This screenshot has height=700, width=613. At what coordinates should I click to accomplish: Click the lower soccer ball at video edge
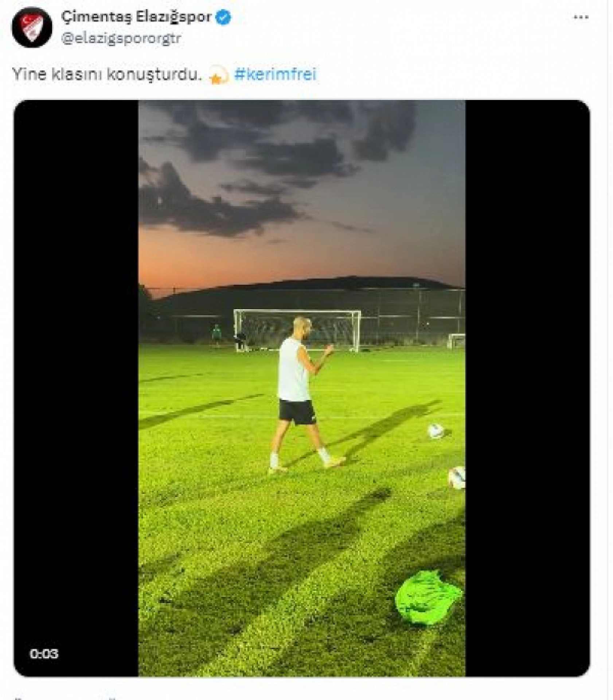click(x=457, y=478)
